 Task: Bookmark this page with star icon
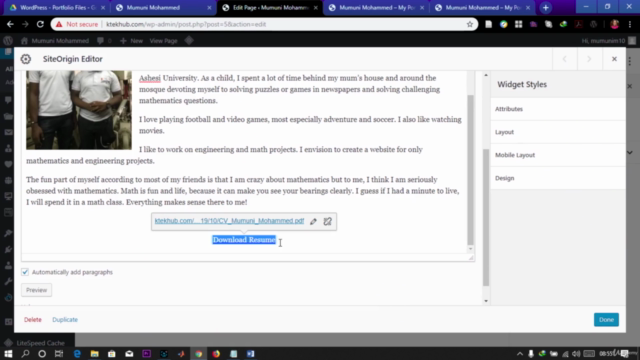click(470, 24)
